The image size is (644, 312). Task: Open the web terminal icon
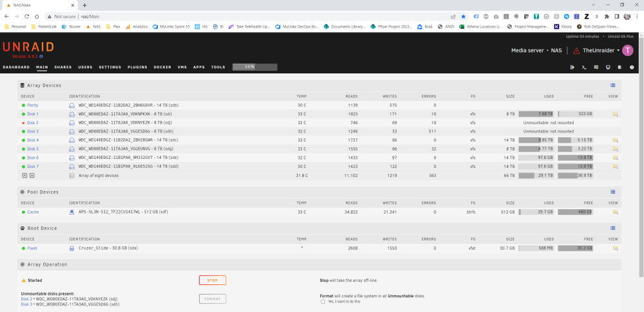tap(584, 68)
